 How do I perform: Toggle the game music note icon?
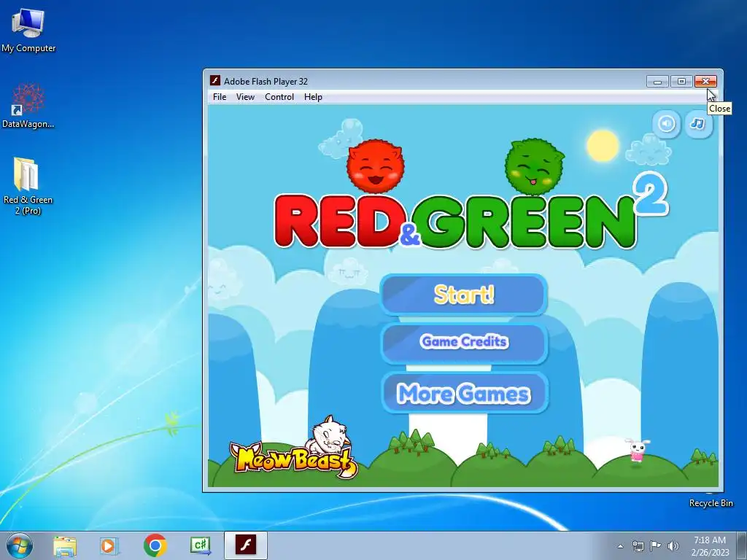pyautogui.click(x=697, y=124)
